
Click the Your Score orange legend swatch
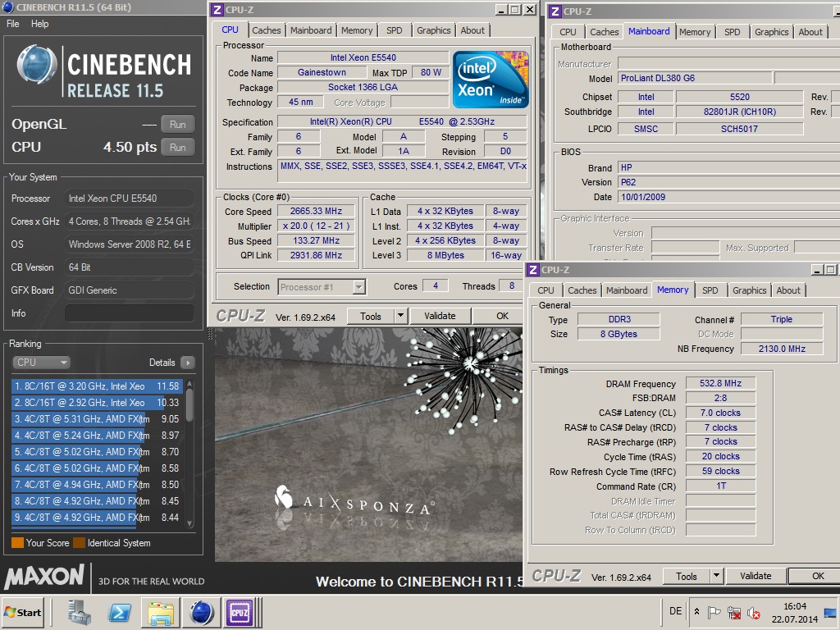[18, 543]
